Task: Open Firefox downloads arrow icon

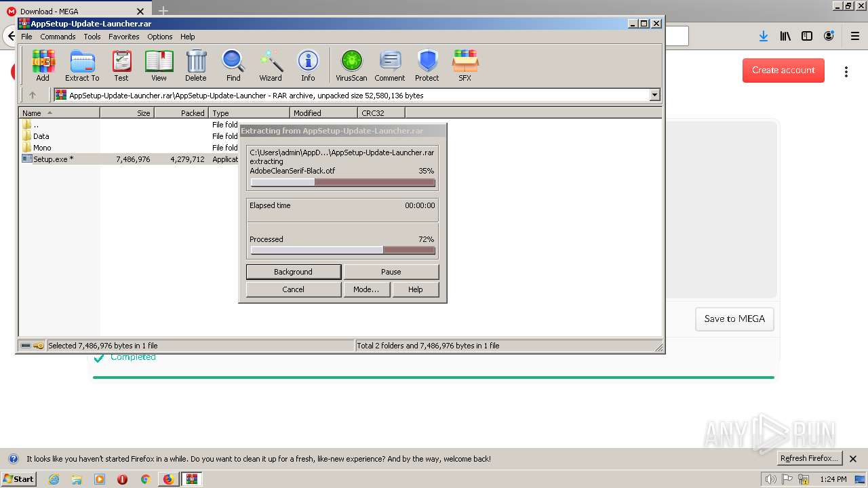Action: click(764, 36)
